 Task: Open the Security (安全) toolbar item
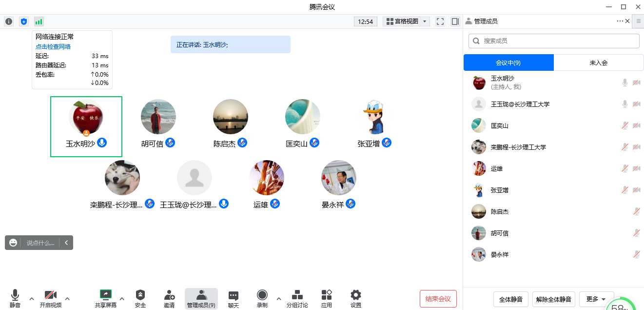pos(140,298)
